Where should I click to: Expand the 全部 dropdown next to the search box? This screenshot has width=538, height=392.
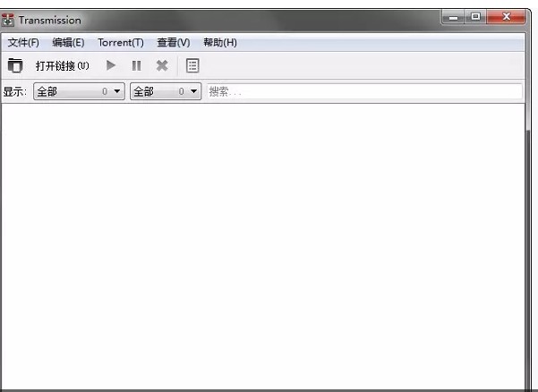pos(166,91)
